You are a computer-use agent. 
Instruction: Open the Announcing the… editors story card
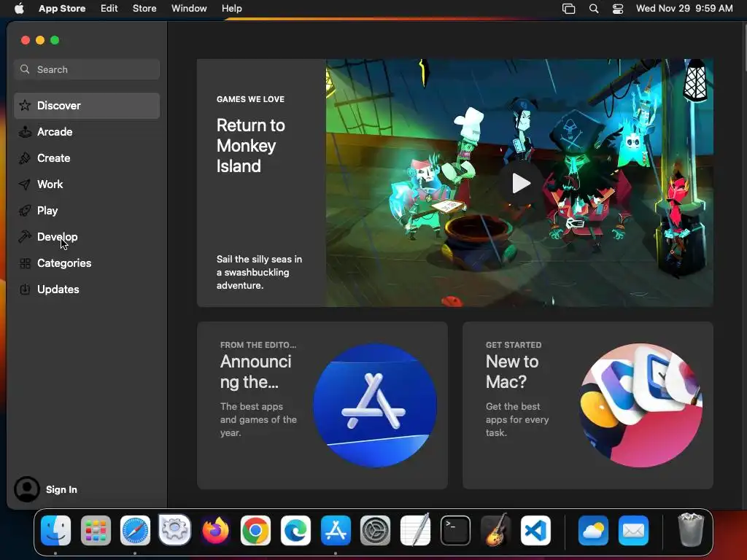(x=322, y=405)
